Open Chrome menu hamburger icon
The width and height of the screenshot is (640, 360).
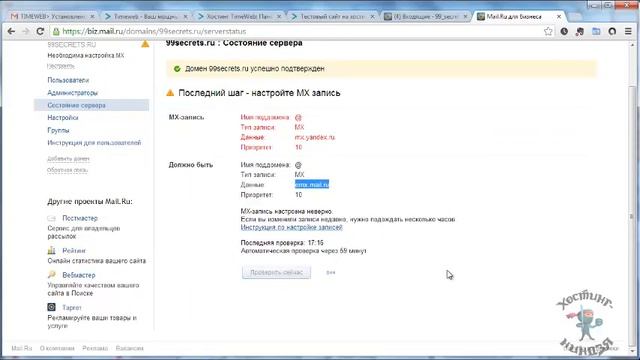pyautogui.click(x=628, y=31)
